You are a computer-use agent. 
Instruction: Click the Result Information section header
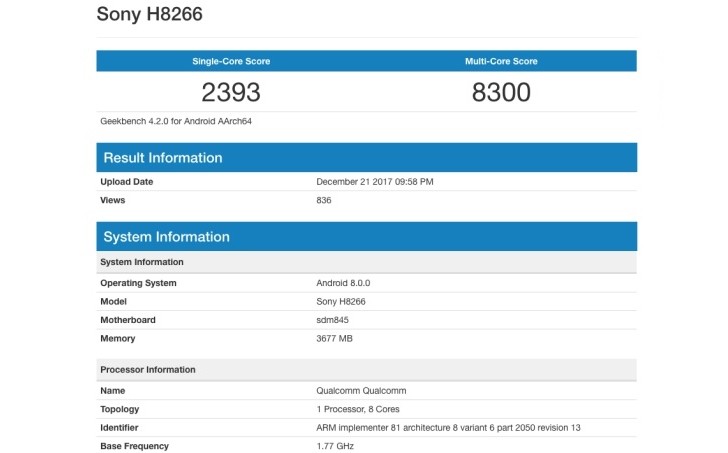pyautogui.click(x=161, y=158)
